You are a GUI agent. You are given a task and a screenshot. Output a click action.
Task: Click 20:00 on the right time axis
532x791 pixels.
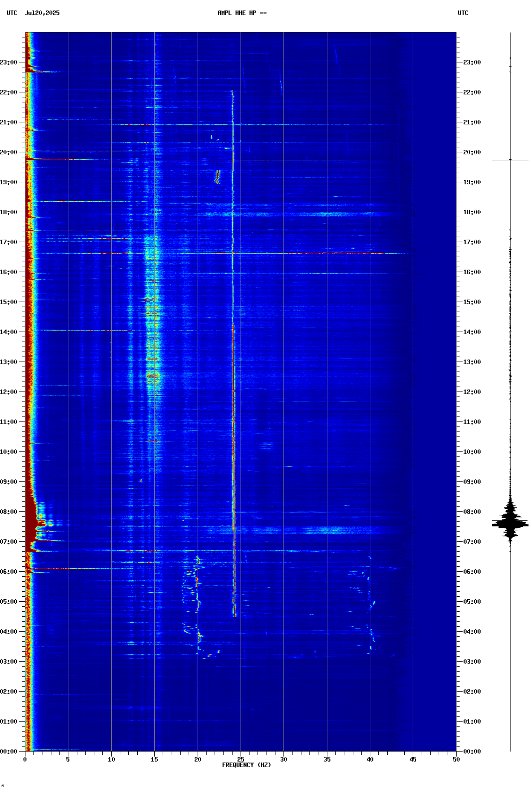[x=472, y=152]
